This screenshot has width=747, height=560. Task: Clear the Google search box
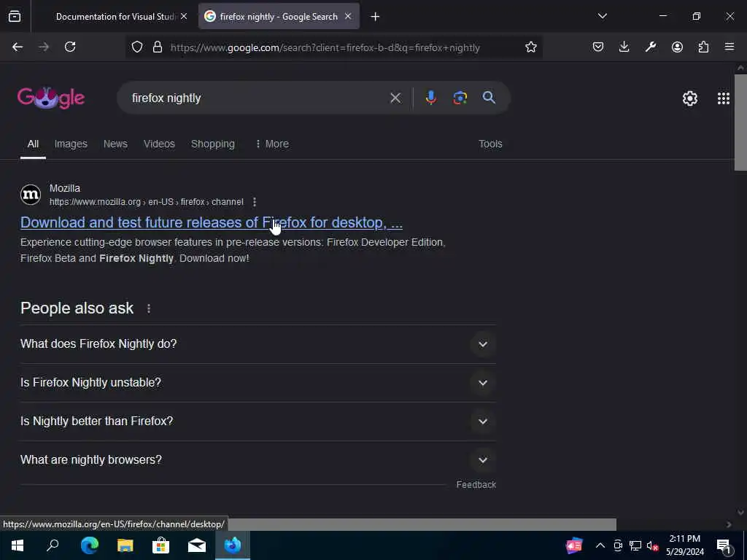coord(395,98)
